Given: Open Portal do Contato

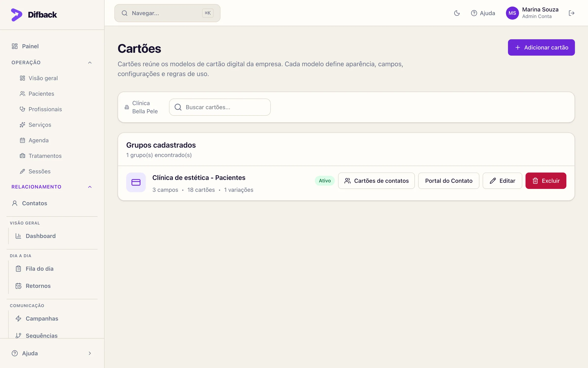Looking at the screenshot, I should pyautogui.click(x=449, y=181).
